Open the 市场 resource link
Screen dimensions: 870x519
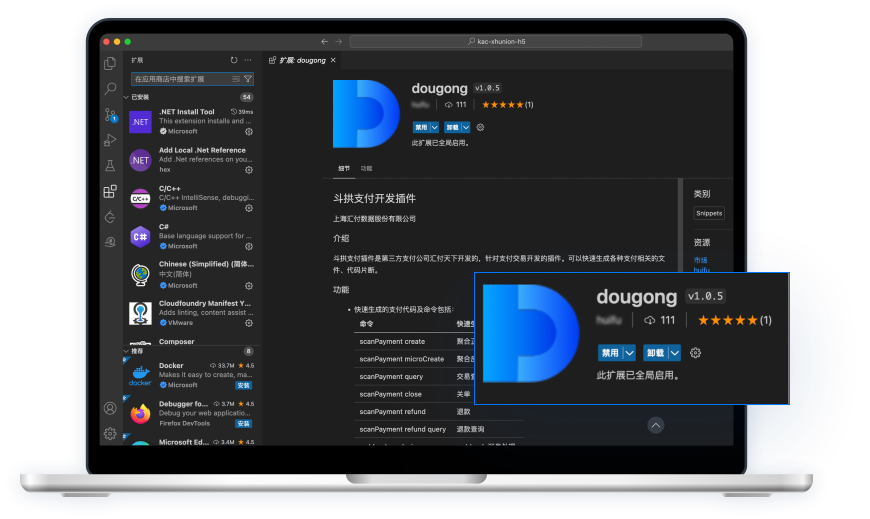700,260
